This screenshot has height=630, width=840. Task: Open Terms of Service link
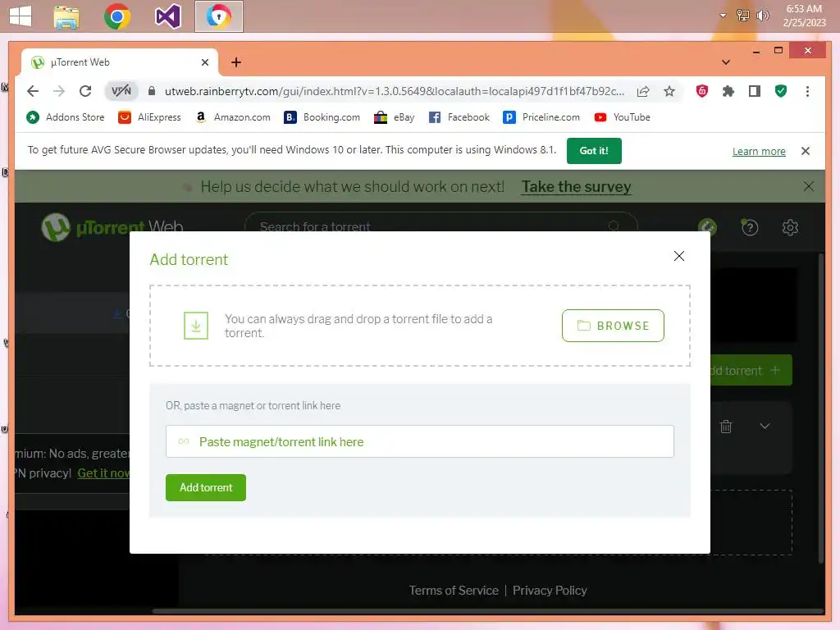point(454,591)
